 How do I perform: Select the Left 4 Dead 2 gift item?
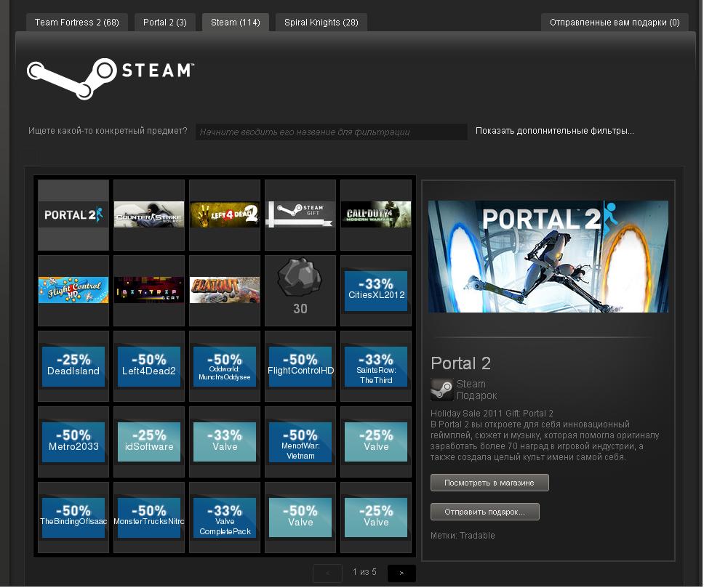[225, 215]
